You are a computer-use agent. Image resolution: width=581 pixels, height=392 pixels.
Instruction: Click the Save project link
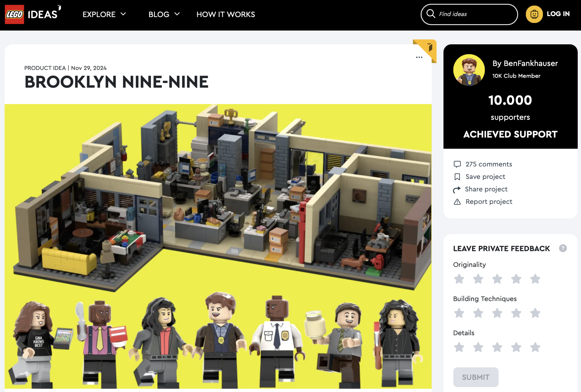pos(485,177)
